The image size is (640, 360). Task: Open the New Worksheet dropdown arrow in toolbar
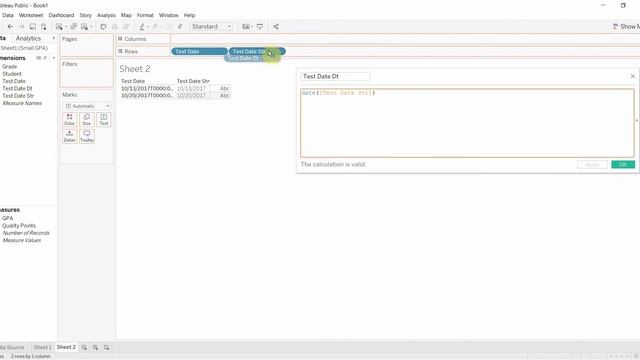click(x=66, y=27)
